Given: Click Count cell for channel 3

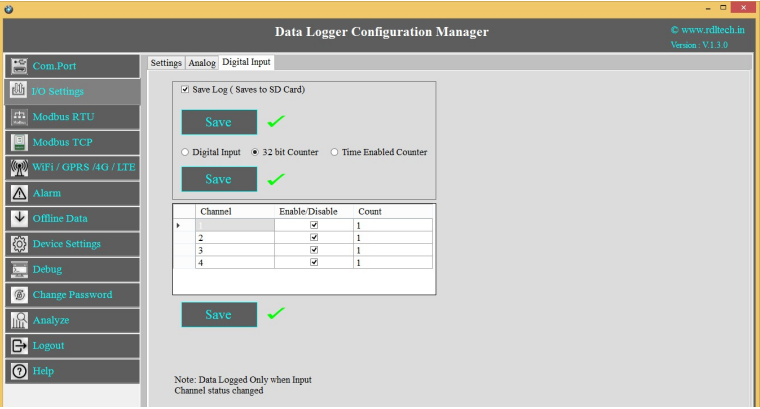Looking at the screenshot, I should tap(393, 250).
